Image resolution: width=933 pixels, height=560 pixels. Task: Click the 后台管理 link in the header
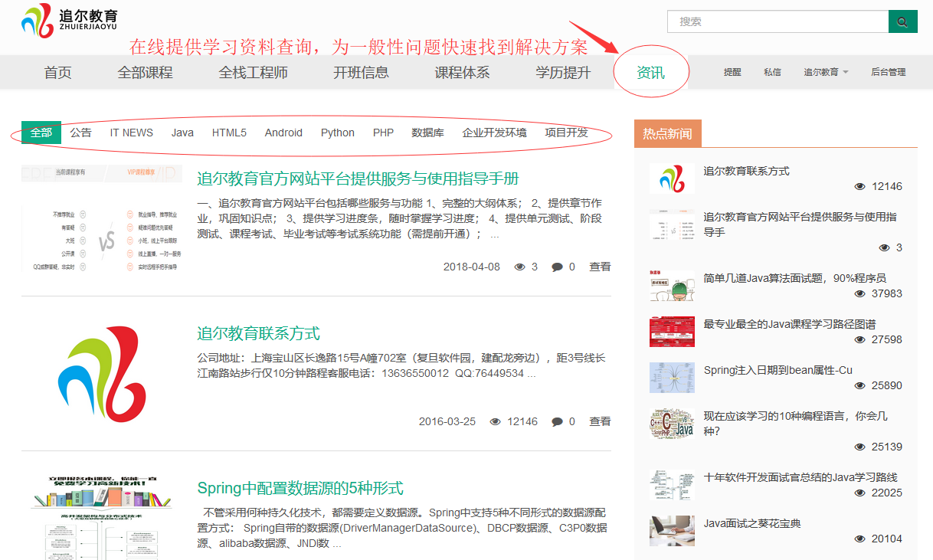tap(888, 73)
